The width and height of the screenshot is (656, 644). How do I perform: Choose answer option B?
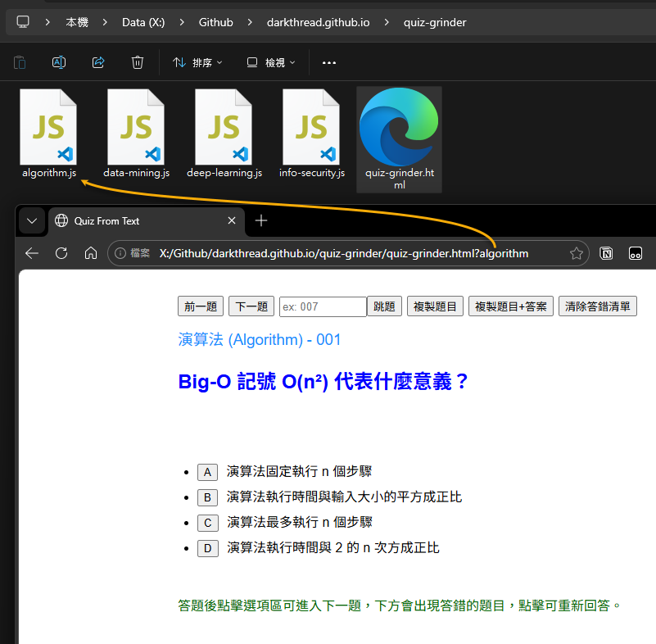tap(208, 497)
